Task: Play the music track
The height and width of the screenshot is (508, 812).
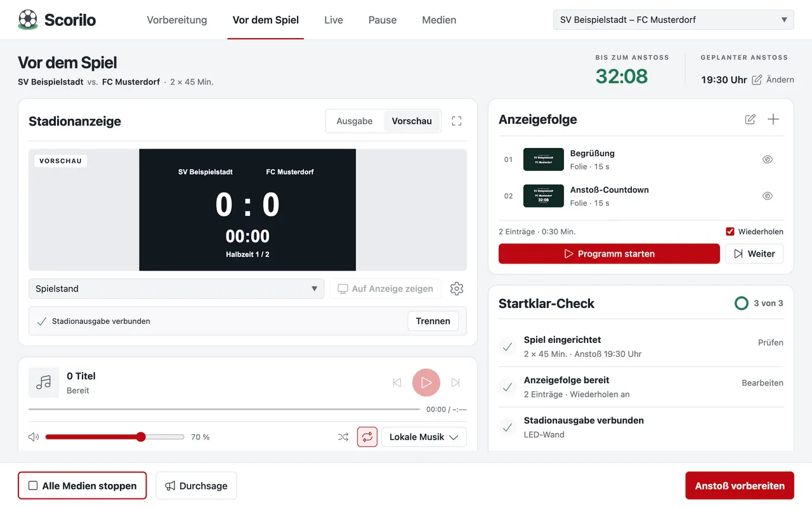Action: click(426, 382)
